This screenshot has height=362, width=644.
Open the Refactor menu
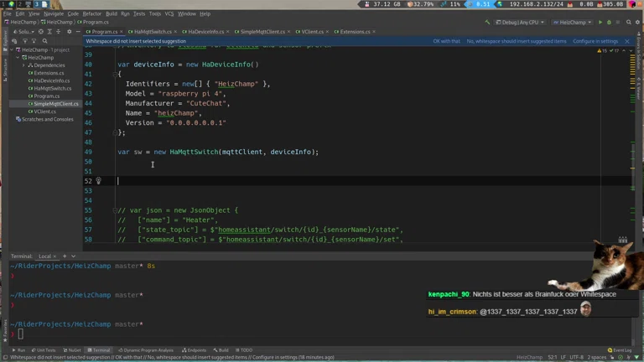click(x=92, y=13)
